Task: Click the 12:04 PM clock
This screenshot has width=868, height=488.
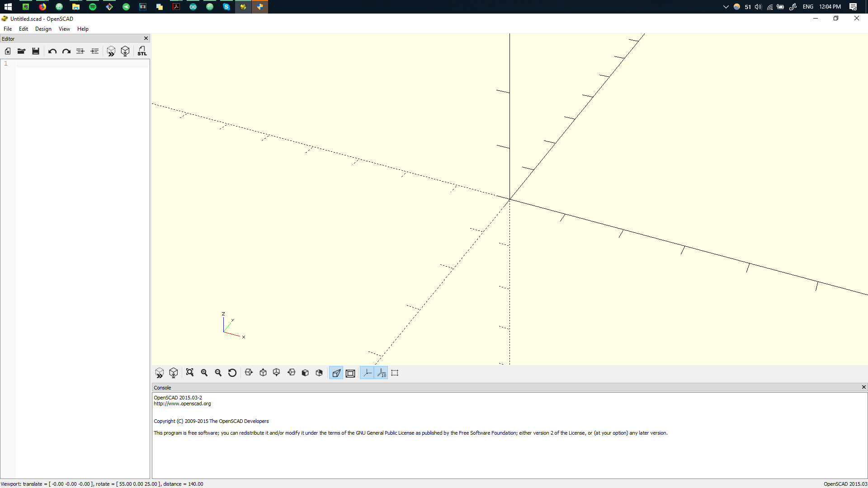Action: (x=830, y=7)
